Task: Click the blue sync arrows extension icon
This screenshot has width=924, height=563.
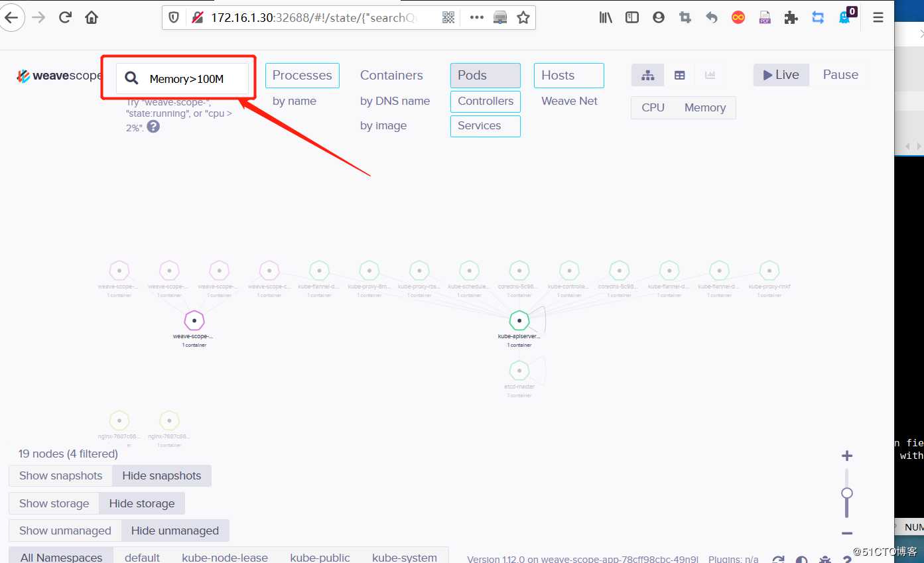Action: pyautogui.click(x=818, y=18)
